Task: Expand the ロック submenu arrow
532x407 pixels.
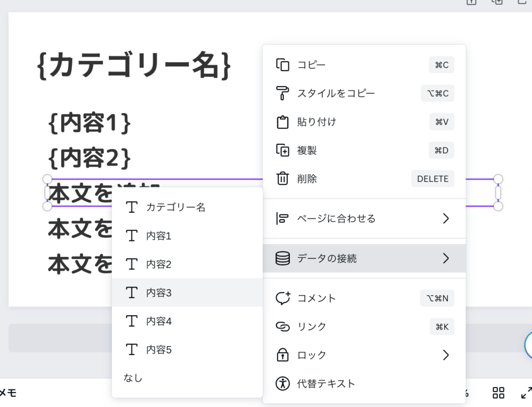Action: tap(445, 355)
